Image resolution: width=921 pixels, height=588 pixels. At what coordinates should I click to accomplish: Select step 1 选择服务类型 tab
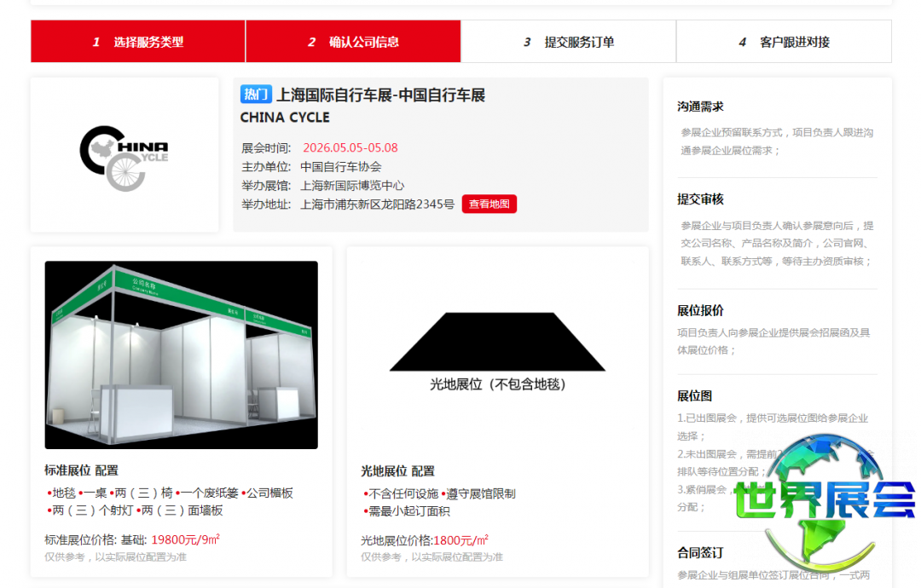[x=138, y=42]
